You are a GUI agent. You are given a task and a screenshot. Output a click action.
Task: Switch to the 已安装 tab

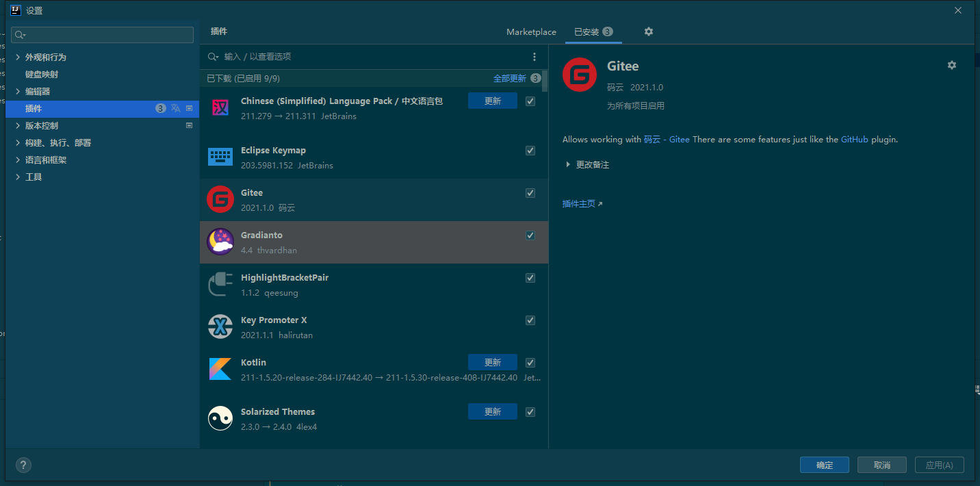593,31
